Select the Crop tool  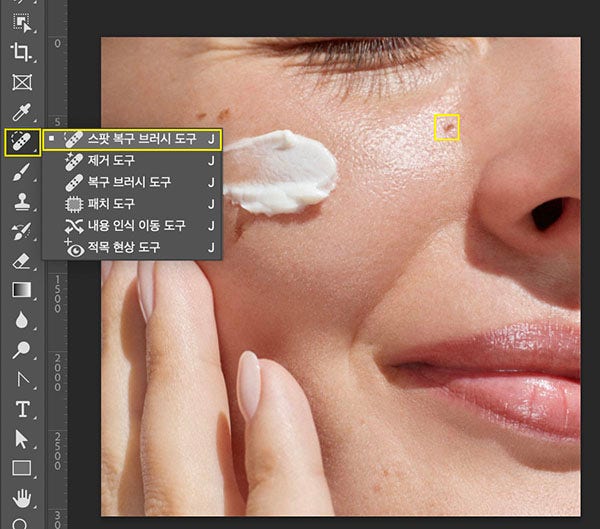tap(21, 52)
